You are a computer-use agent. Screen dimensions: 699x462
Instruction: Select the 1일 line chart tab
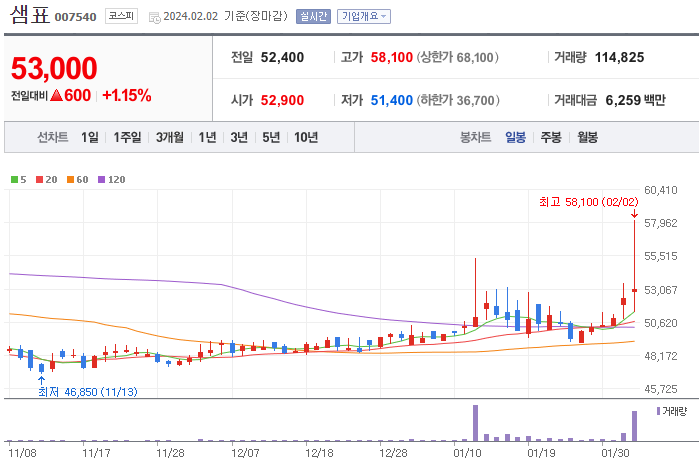90,137
